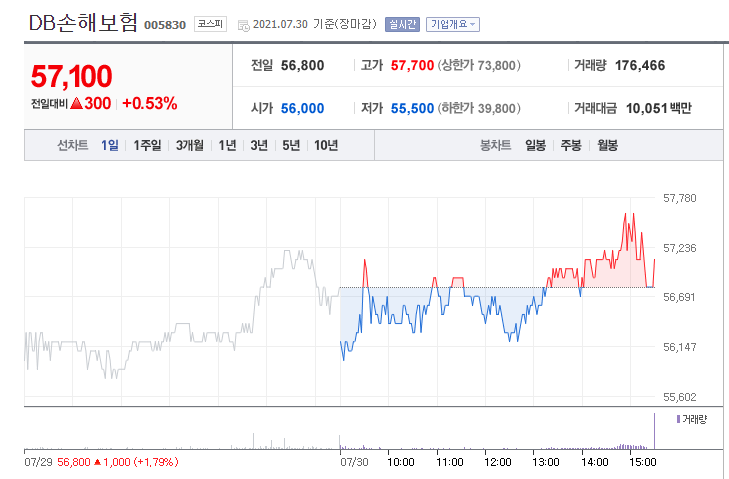Click the 10:00 time axis label
The height and width of the screenshot is (479, 729).
pos(401,462)
